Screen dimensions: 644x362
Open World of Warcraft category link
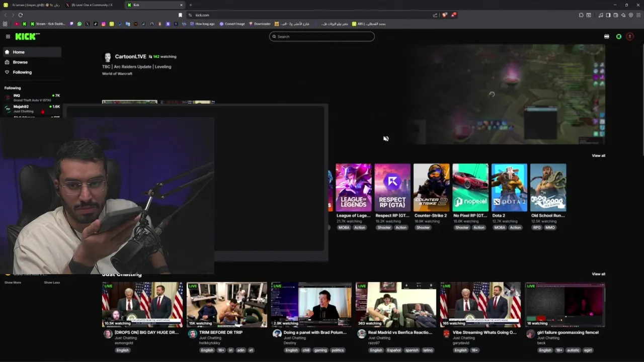(117, 74)
